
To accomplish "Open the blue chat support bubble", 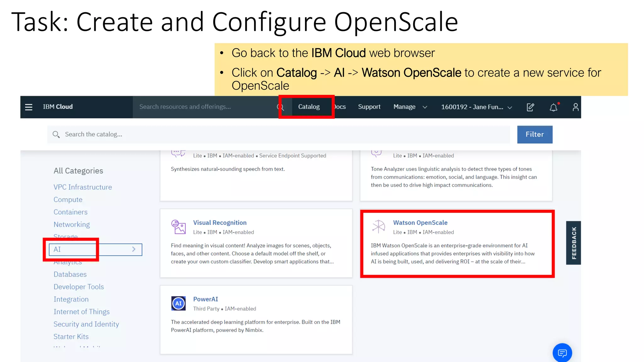I will [x=562, y=353].
